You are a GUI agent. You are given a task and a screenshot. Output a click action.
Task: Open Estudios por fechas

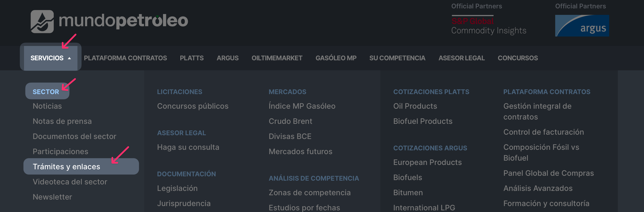(x=304, y=208)
